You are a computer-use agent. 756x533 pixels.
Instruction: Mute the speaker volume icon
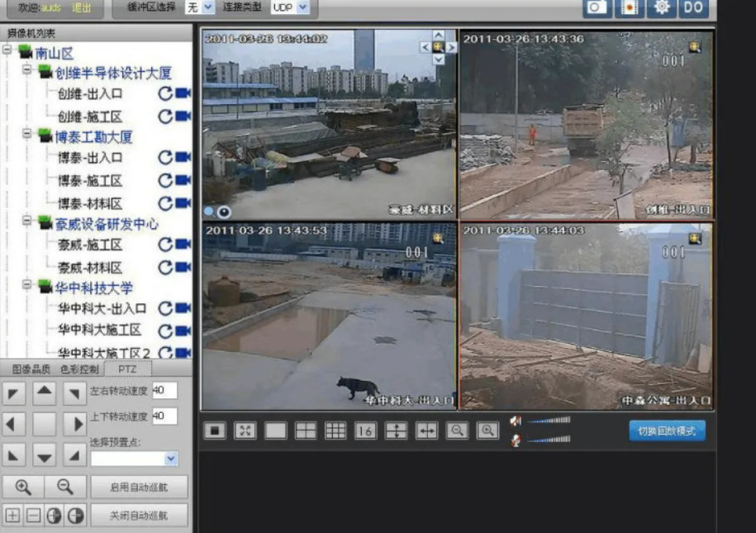[x=516, y=421]
